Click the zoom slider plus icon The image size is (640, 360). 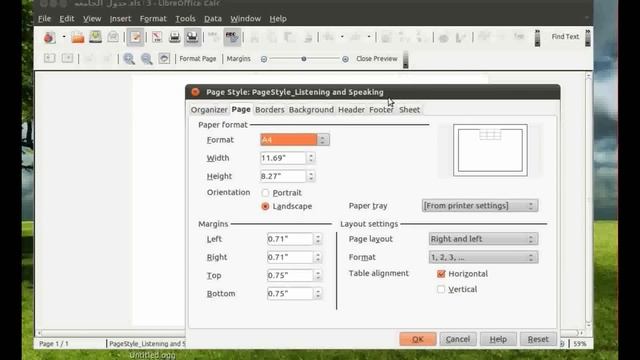click(345, 59)
